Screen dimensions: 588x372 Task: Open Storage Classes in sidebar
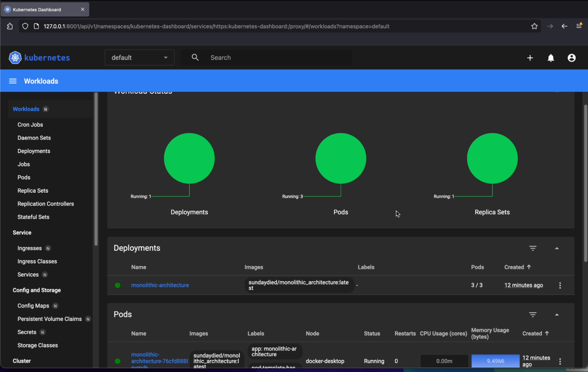click(x=38, y=346)
